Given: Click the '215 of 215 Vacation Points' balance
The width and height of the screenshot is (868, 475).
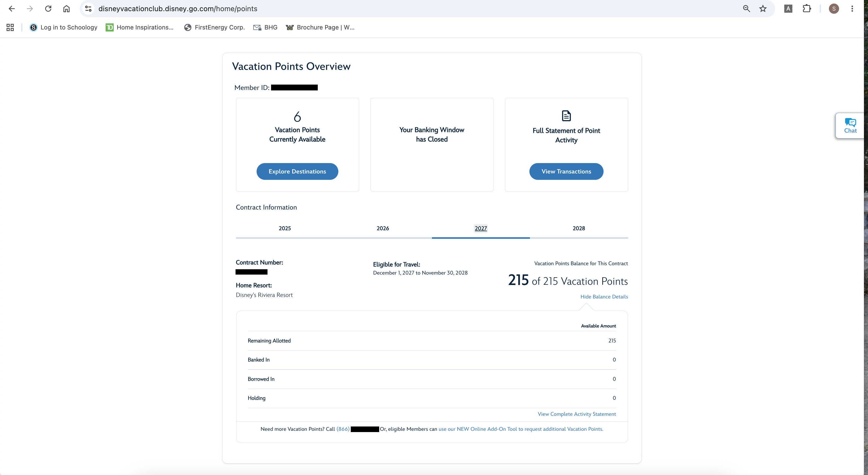Looking at the screenshot, I should point(568,280).
